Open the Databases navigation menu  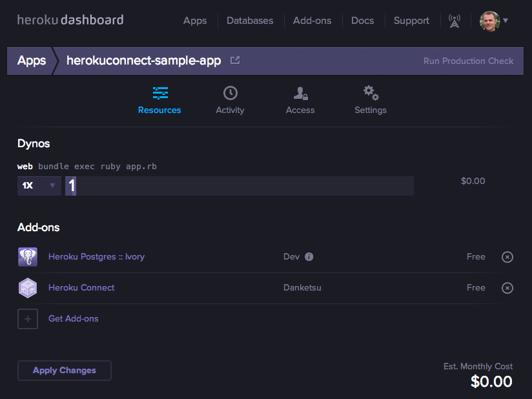[x=250, y=21]
